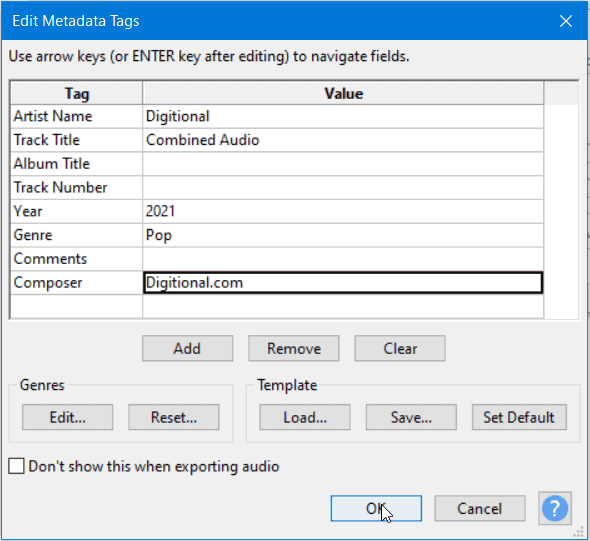The width and height of the screenshot is (590, 541).
Task: Add a new metadata tag row
Action: [x=187, y=348]
